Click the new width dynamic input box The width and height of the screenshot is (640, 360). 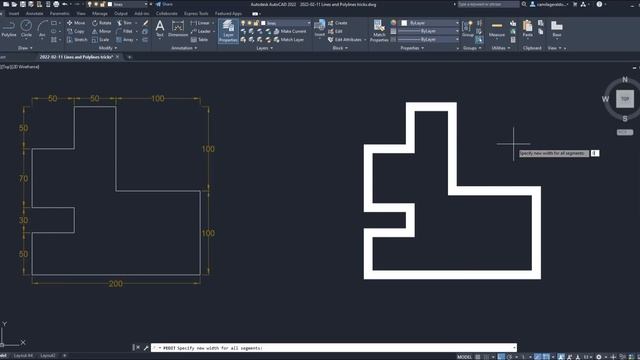(595, 153)
